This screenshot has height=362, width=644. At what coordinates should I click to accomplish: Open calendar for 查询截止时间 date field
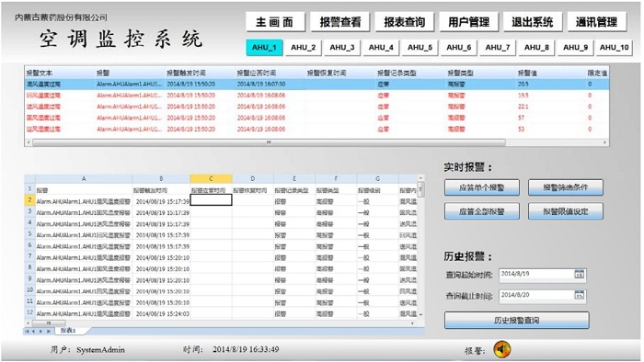point(579,295)
